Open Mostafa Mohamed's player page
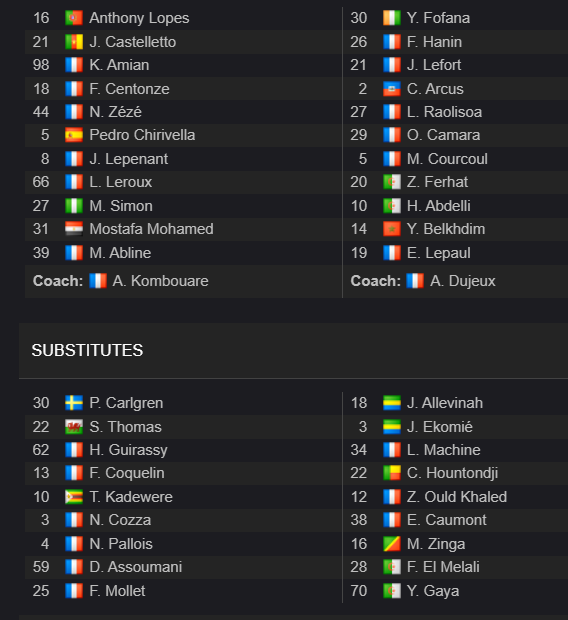This screenshot has width=568, height=620. [x=151, y=229]
